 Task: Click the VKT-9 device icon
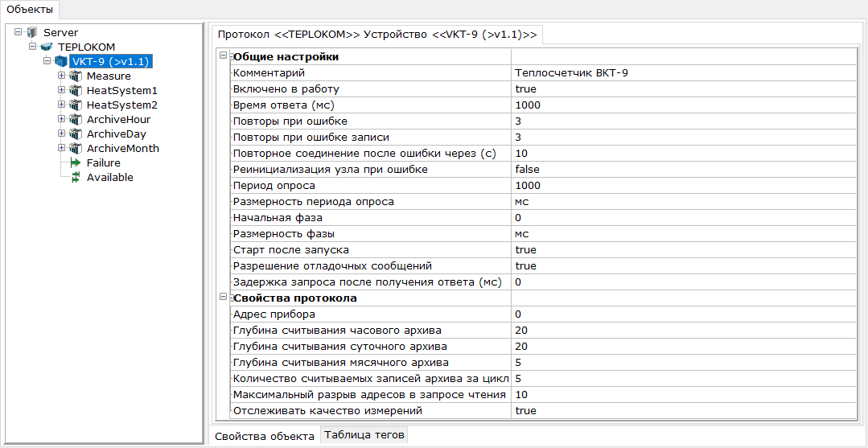[61, 61]
